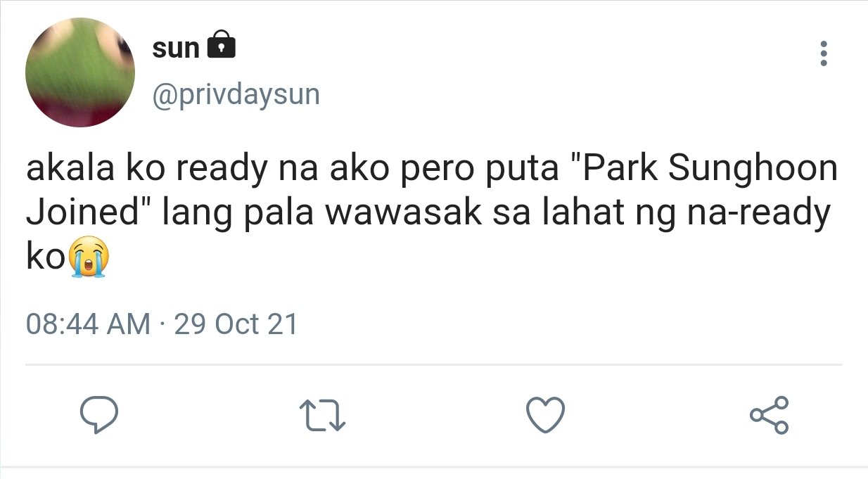Select the crying face emoji
The image size is (868, 479).
pos(89,257)
